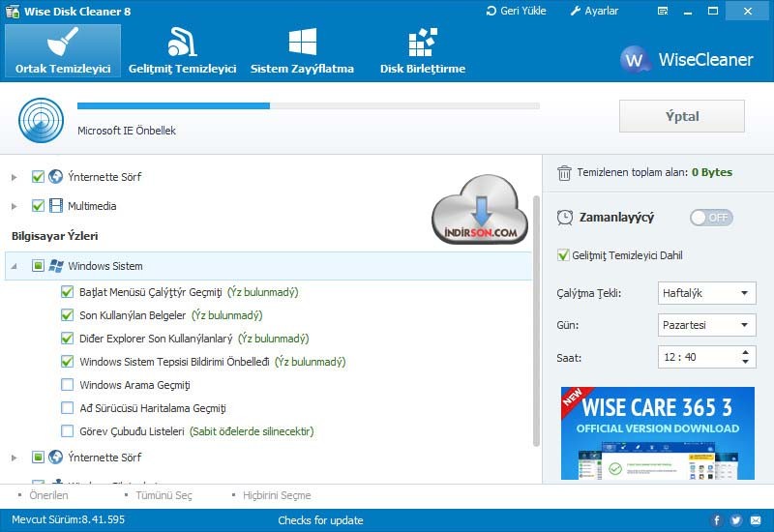Collapse the Windows Sistem group
774x532 pixels.
tap(15, 266)
